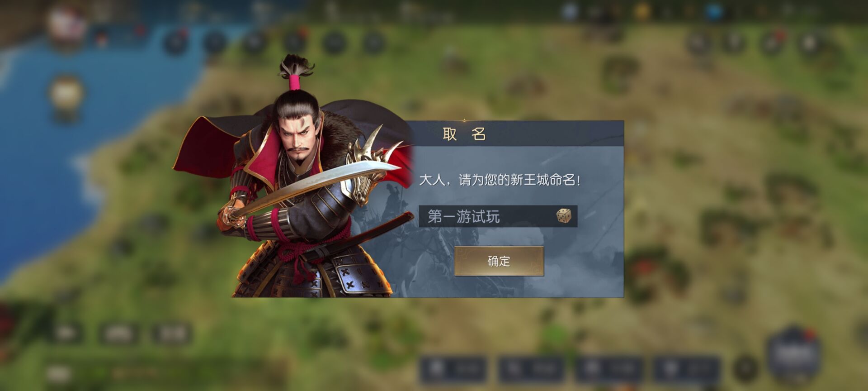Confirm the name with the 确定 button

[x=499, y=261]
